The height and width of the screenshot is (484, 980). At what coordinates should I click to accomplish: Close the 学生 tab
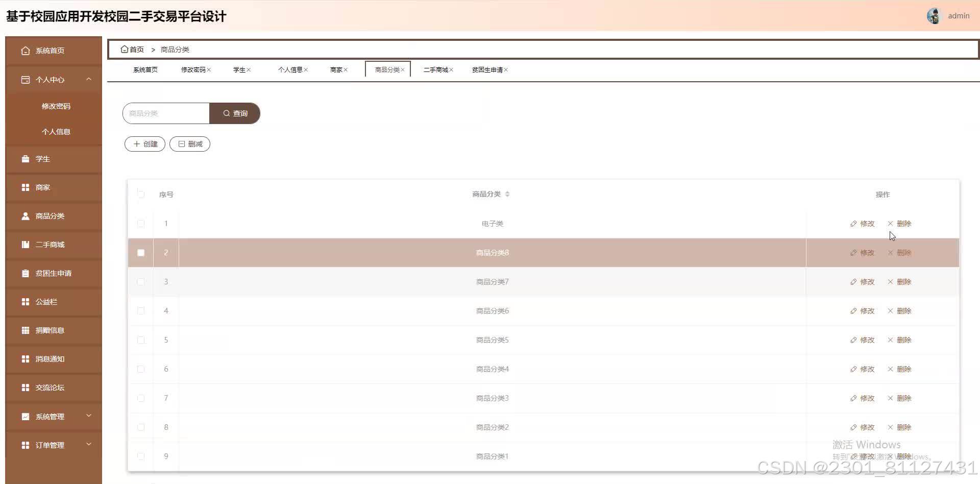coord(249,70)
